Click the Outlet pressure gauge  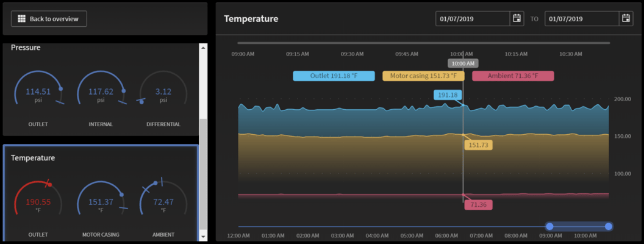pos(38,95)
